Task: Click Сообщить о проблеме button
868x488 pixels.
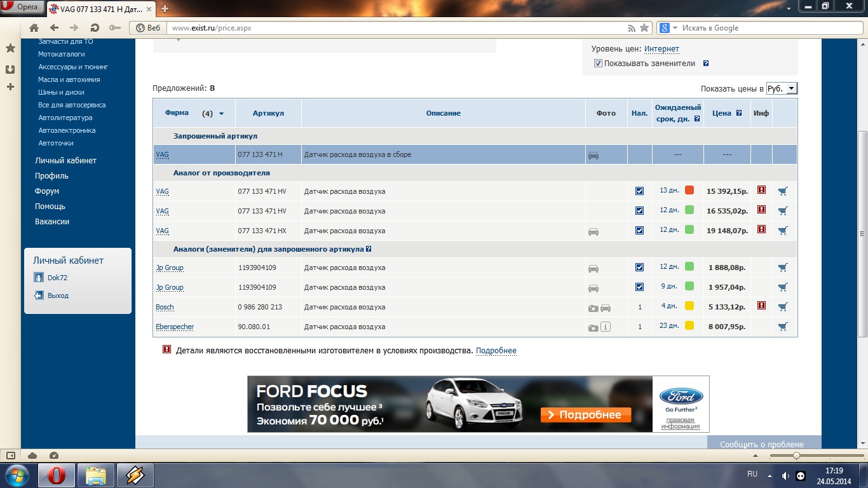Action: tap(762, 444)
